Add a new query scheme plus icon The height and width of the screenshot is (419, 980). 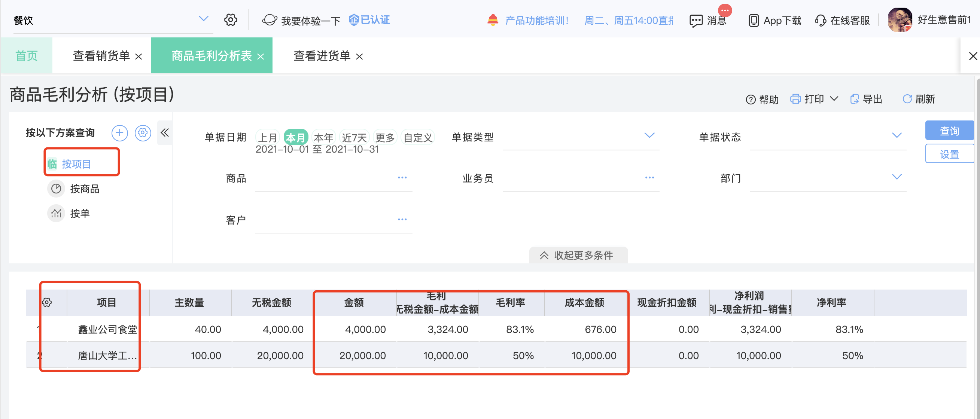click(119, 133)
